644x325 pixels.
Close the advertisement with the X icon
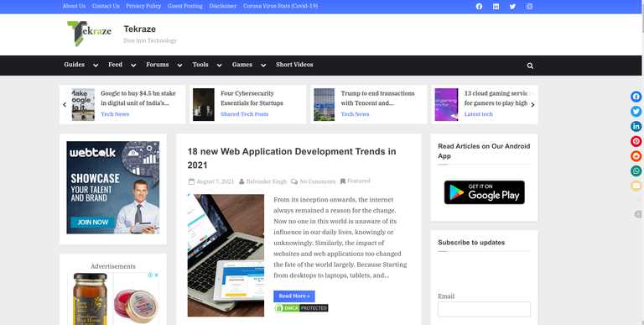(156, 275)
